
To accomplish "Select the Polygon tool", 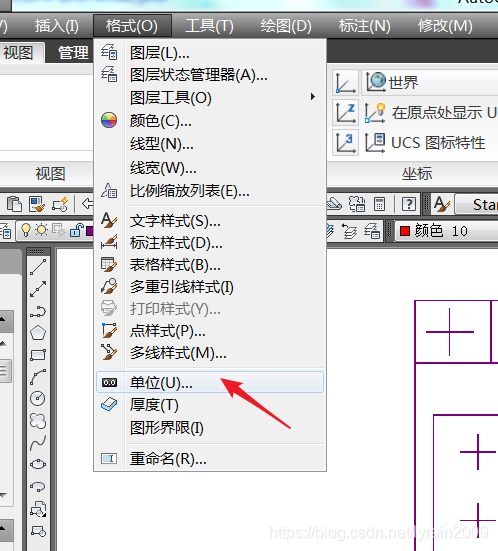I will coord(38,333).
